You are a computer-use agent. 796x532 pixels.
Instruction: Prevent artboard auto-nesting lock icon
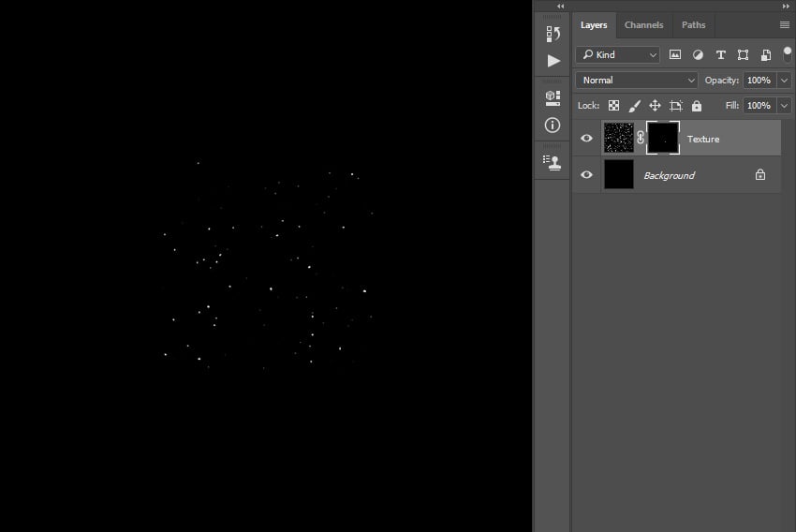676,106
